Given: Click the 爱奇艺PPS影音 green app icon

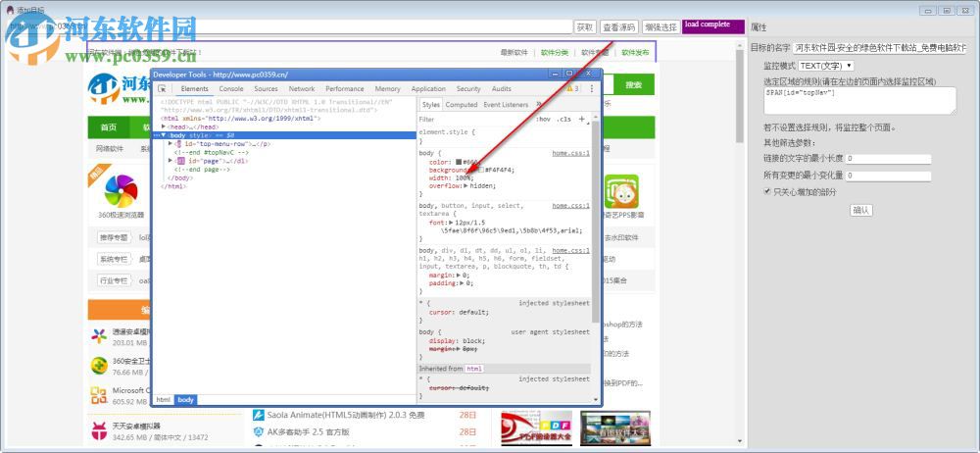Looking at the screenshot, I should pos(621,191).
